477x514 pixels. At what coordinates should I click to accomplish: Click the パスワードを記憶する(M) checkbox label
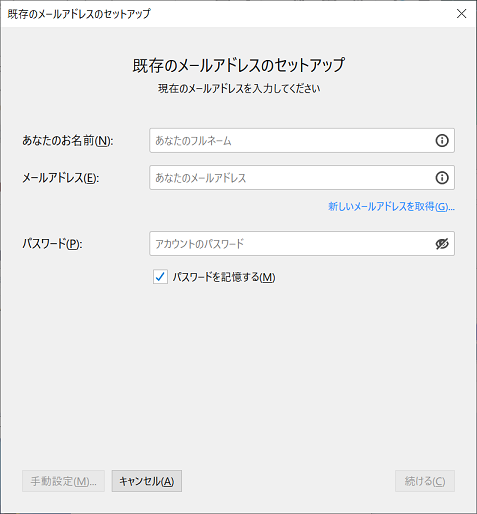(x=224, y=277)
